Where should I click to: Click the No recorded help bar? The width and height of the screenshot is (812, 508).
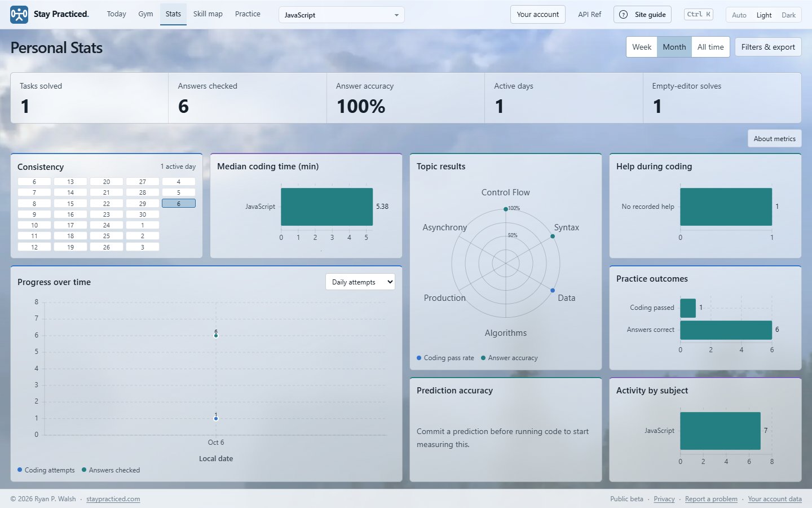coord(726,207)
